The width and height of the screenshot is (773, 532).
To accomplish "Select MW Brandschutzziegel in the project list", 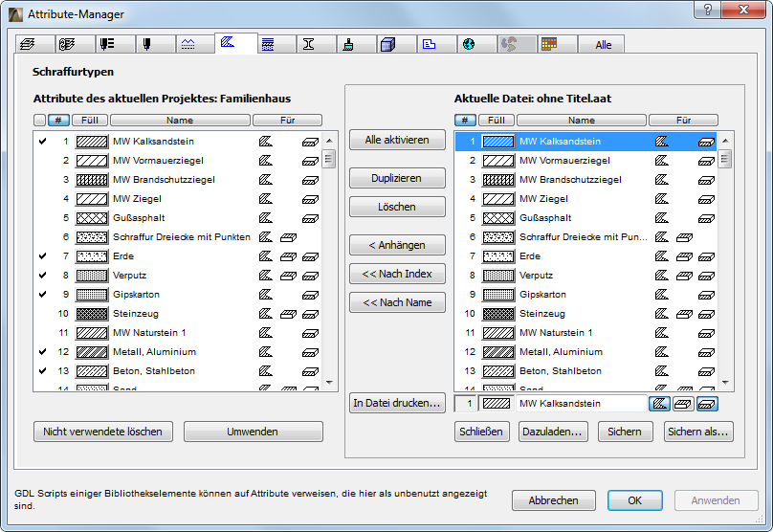I will click(178, 180).
